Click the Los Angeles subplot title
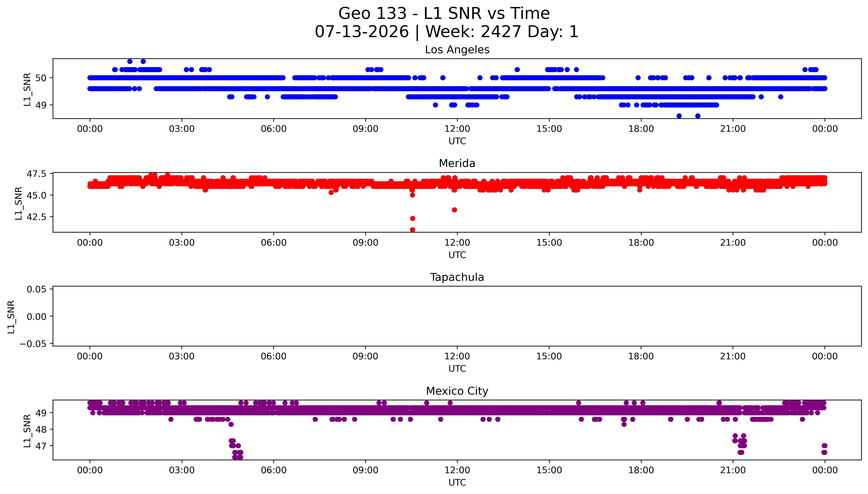868x494 pixels. 457,50
